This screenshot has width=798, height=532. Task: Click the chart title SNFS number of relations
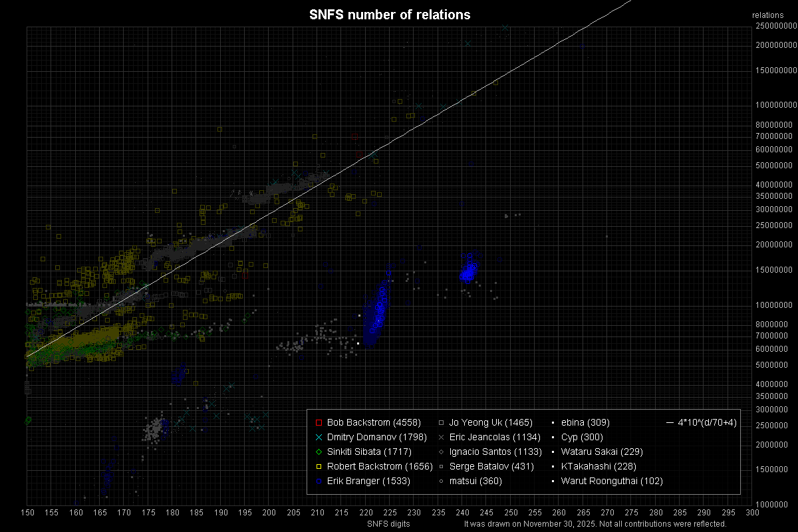tap(390, 15)
